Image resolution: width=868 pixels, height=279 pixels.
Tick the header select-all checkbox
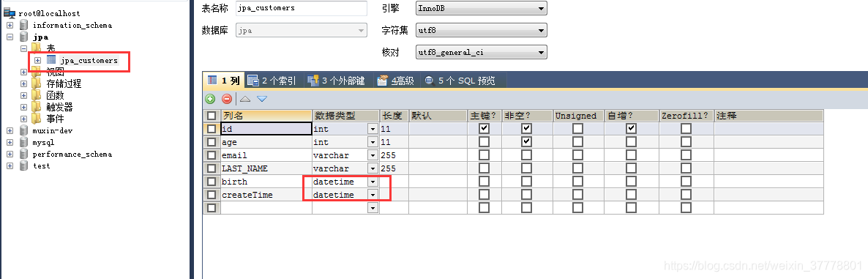[x=212, y=116]
